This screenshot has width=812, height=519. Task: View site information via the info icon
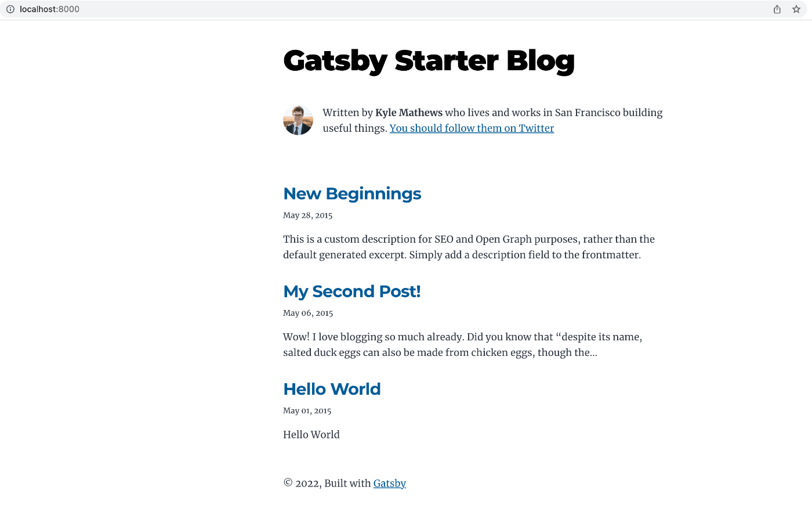tap(10, 9)
